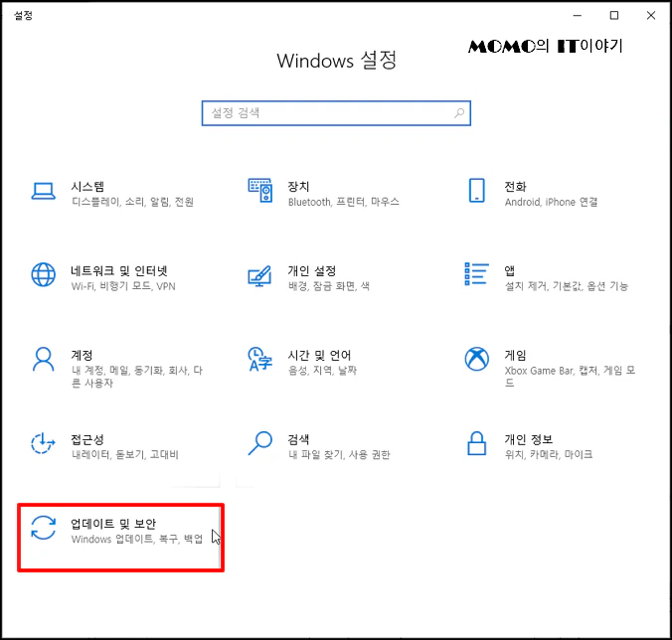The height and width of the screenshot is (640, 672).
Task: Click the 개인 정보 lock icon
Action: pos(476,443)
